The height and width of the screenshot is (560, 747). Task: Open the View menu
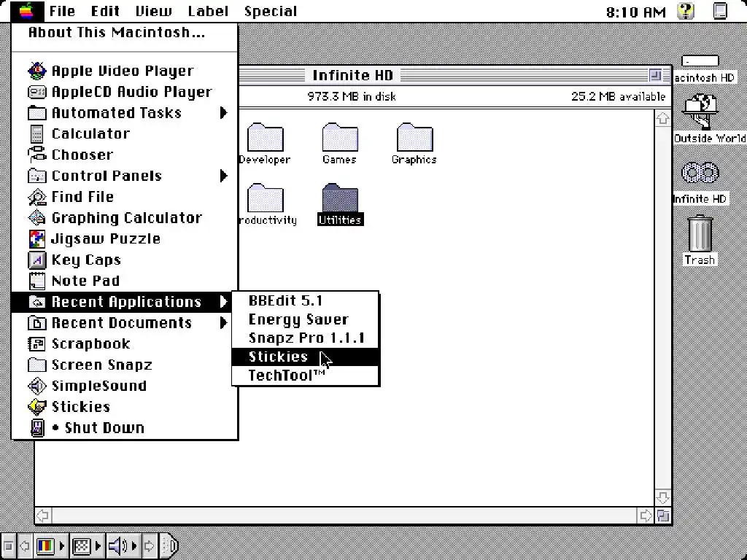pos(154,11)
